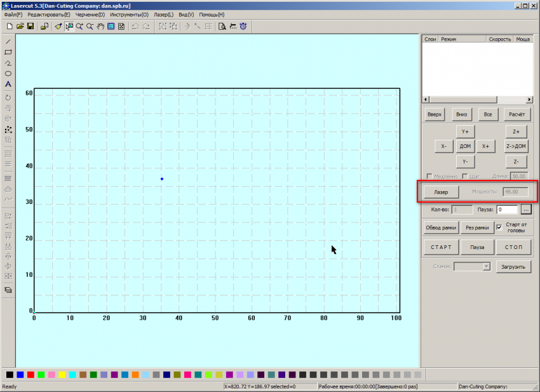Image resolution: width=540 pixels, height=392 pixels.
Task: Open the 'Лазер(L)' menu
Action: coord(163,14)
